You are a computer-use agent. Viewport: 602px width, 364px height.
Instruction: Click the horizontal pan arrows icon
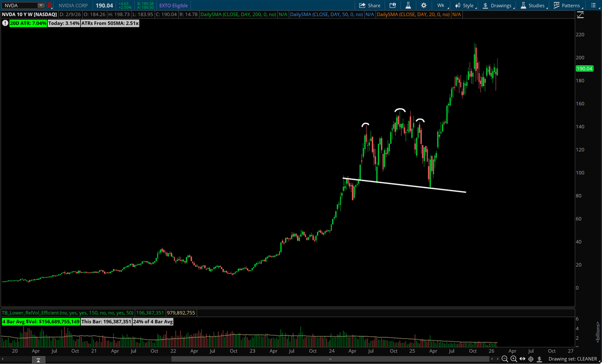pyautogui.click(x=522, y=359)
